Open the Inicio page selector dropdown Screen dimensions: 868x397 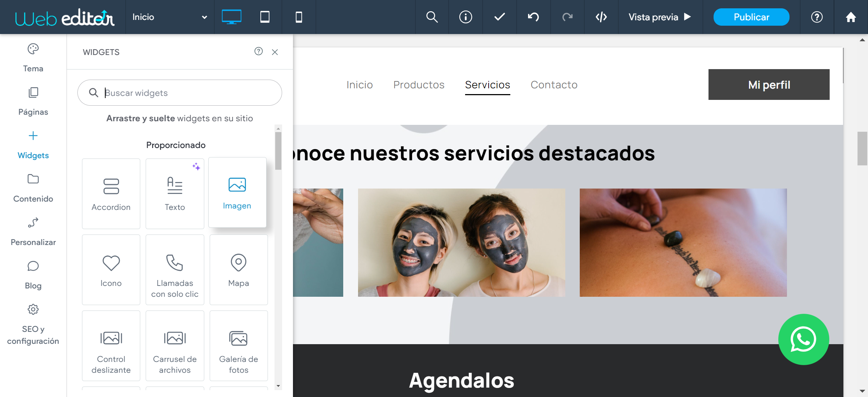[170, 17]
